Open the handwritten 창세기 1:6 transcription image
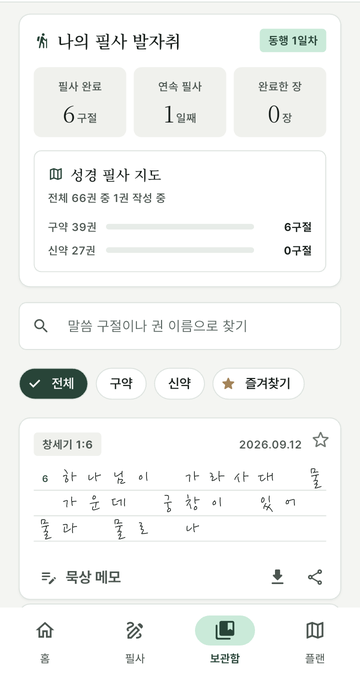360x675 pixels. pos(180,503)
